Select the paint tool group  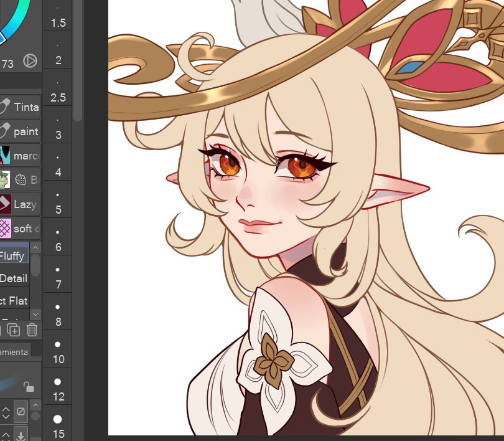click(x=20, y=131)
